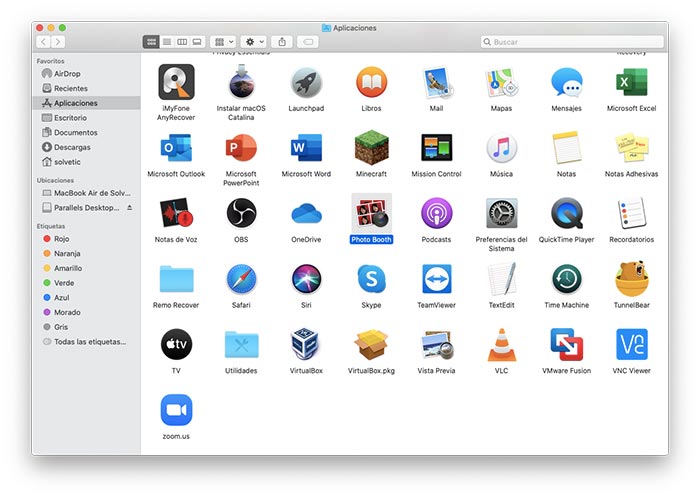Viewport: 700px width, 497px height.
Task: Select the Siri app icon
Action: pyautogui.click(x=306, y=279)
